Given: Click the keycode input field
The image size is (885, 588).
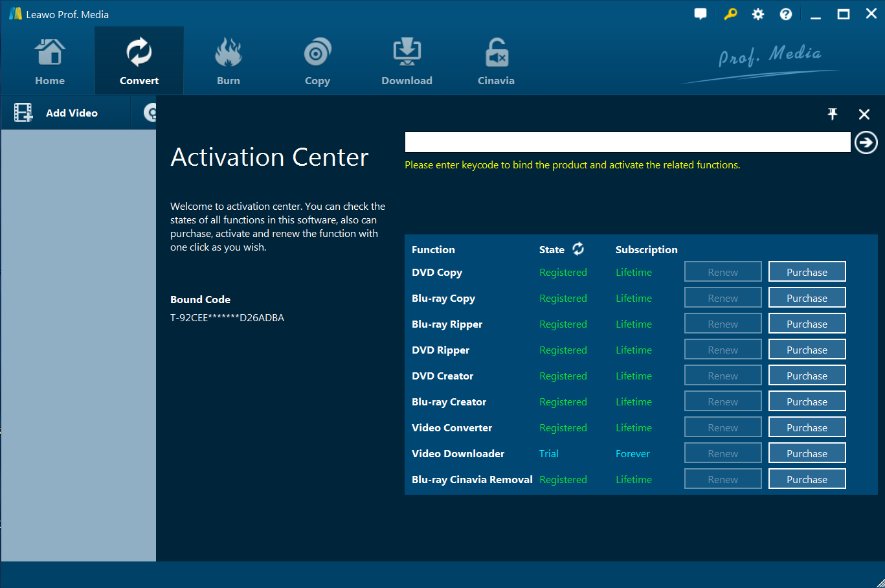Looking at the screenshot, I should 627,142.
